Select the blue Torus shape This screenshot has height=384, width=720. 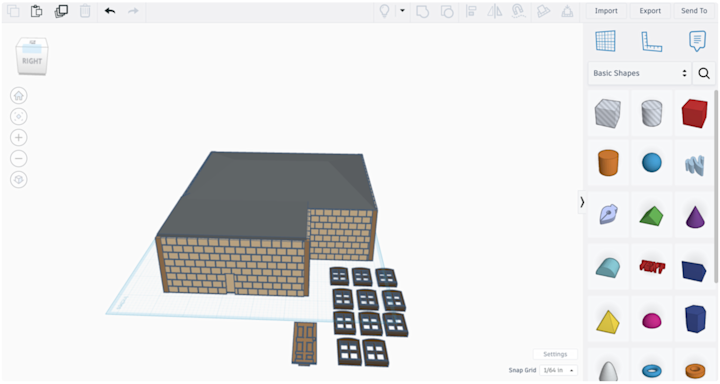click(652, 370)
